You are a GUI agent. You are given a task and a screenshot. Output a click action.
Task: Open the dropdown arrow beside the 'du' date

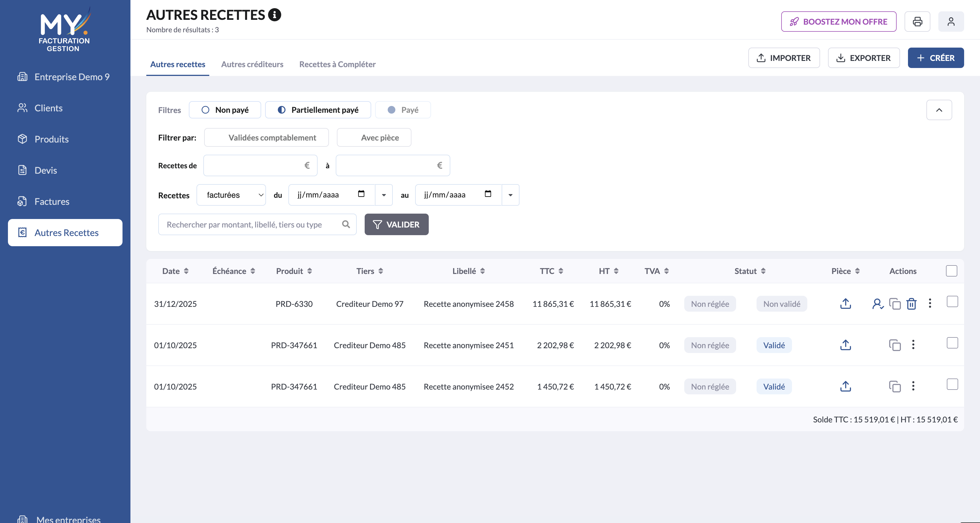pos(384,195)
